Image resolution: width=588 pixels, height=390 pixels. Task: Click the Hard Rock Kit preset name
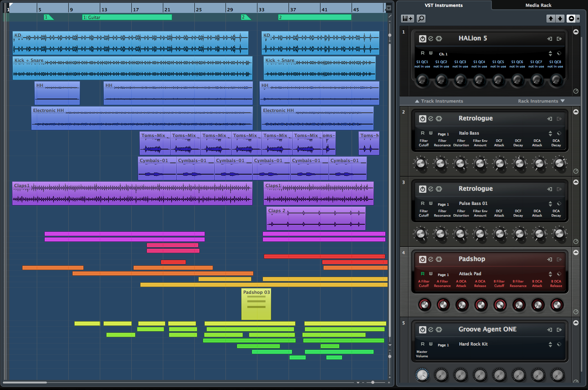pos(473,344)
